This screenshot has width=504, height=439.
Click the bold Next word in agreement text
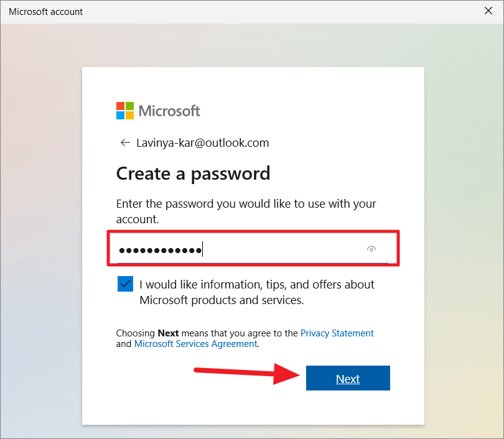click(x=168, y=333)
